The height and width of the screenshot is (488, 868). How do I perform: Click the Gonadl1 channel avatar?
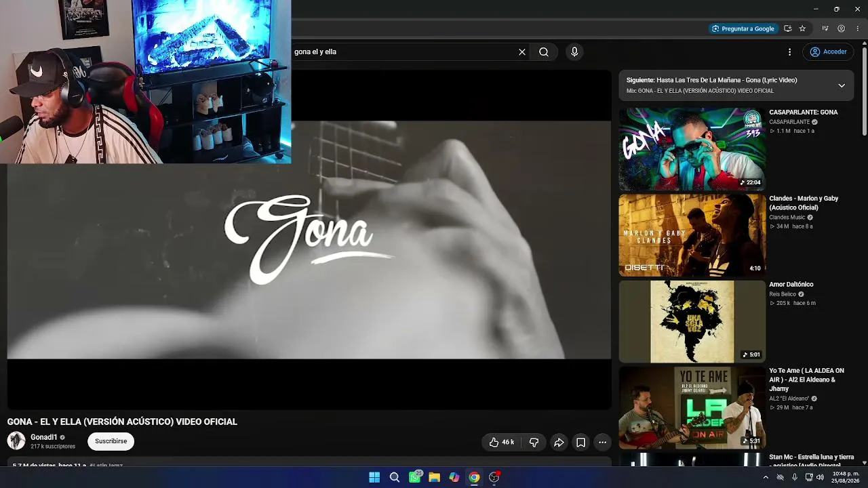[x=16, y=441]
